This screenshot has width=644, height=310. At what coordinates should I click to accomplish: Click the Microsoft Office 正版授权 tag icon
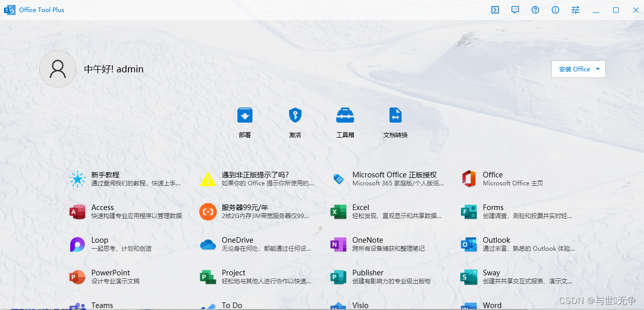click(x=338, y=179)
